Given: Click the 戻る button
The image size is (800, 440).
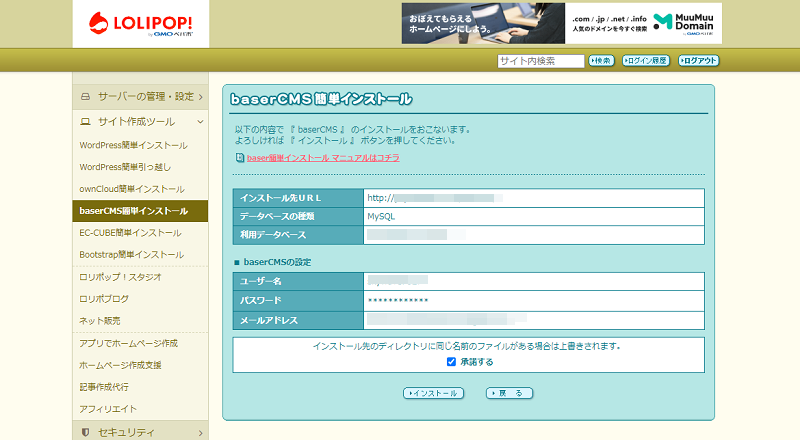Looking at the screenshot, I should pos(509,393).
